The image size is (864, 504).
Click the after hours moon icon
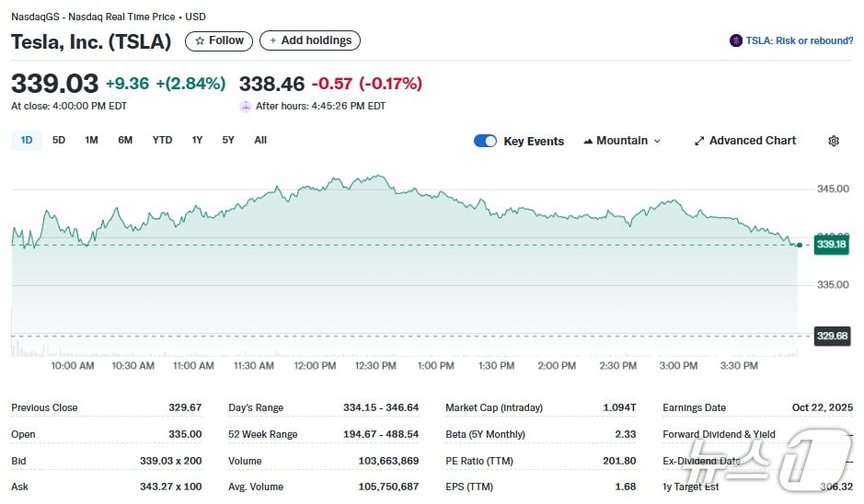(246, 106)
